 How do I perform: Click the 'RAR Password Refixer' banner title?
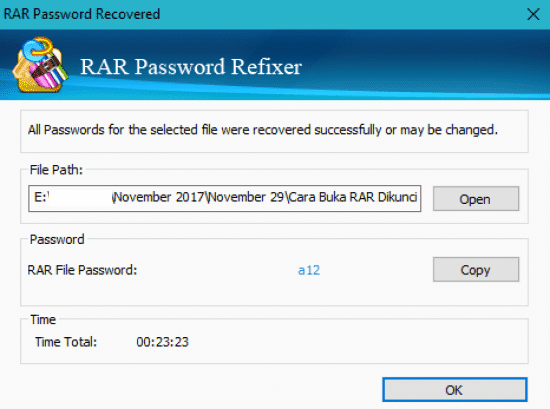click(191, 66)
